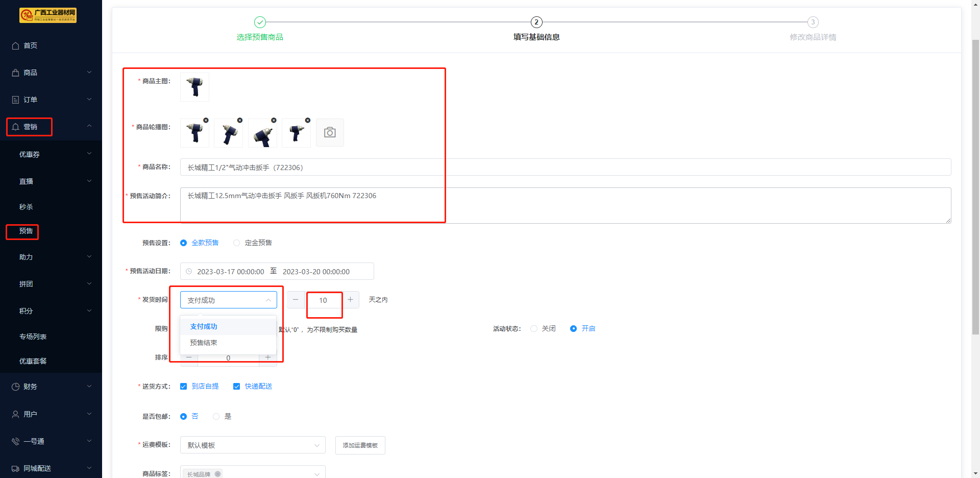This screenshot has height=478, width=980.
Task: Click the 用户 user icon in sidebar
Action: tap(16, 414)
